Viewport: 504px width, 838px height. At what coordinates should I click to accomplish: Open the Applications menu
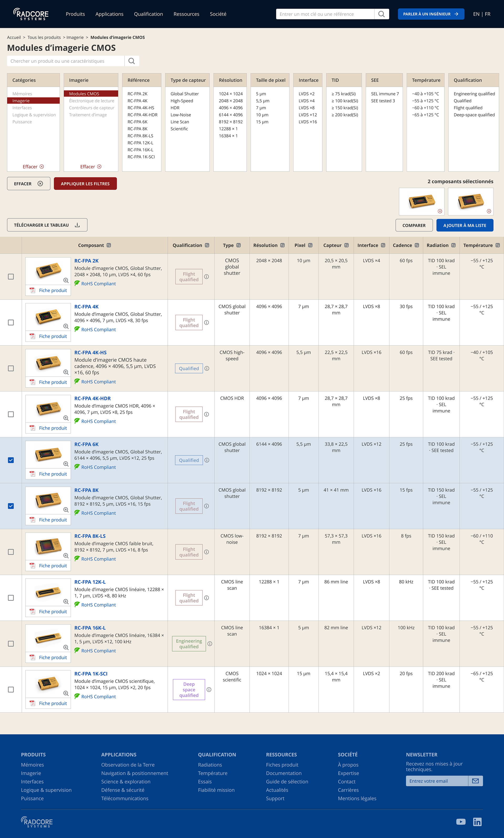pos(109,14)
